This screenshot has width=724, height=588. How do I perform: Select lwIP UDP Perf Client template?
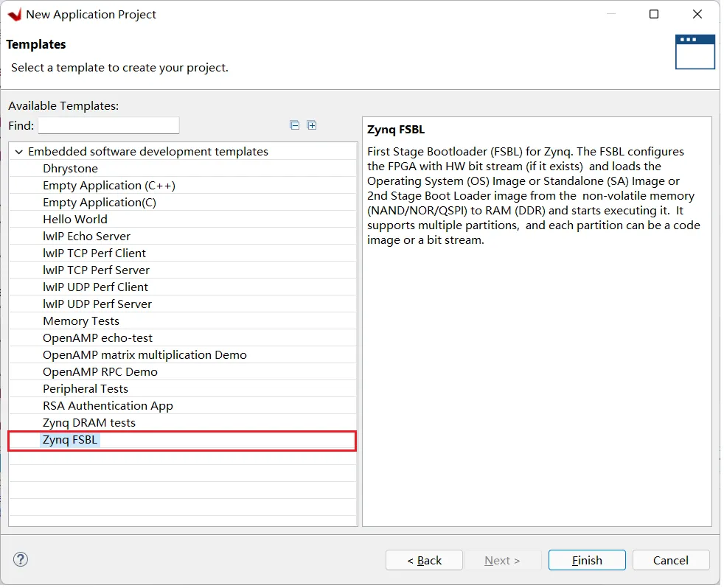(184, 288)
